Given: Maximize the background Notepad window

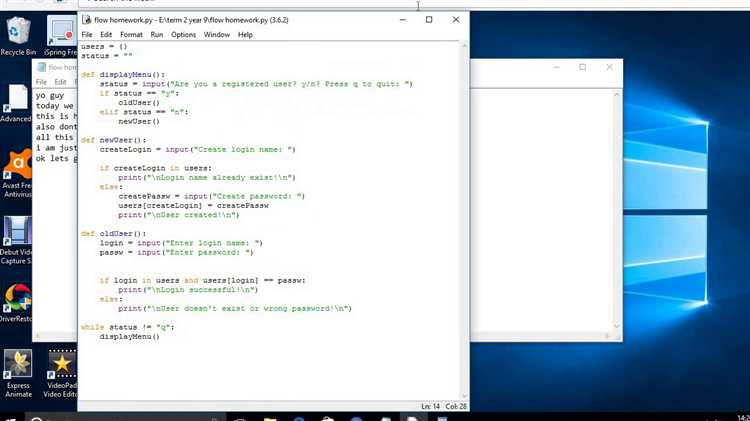Looking at the screenshot, I should (x=583, y=67).
